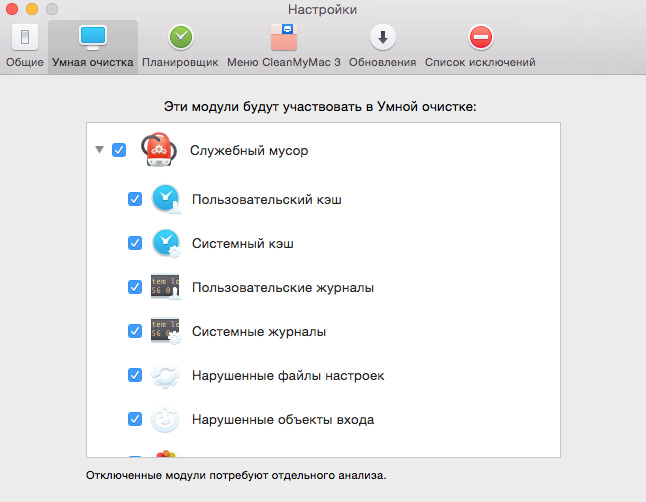This screenshot has height=502, width=646.
Task: Toggle the Системный кэш checkbox
Action: click(x=135, y=243)
